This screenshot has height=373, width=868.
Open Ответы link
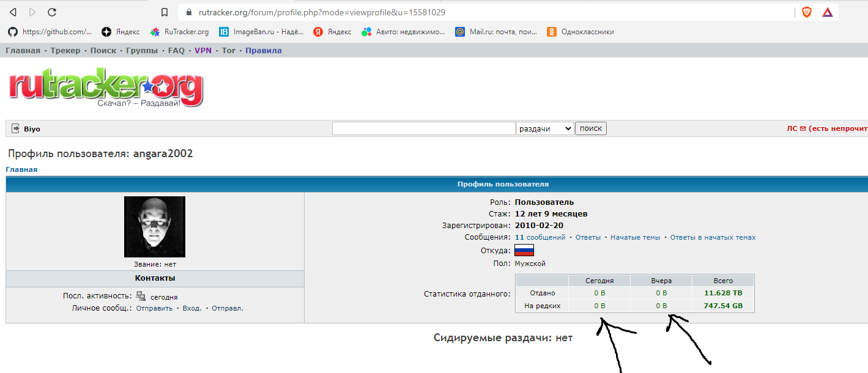click(x=588, y=237)
